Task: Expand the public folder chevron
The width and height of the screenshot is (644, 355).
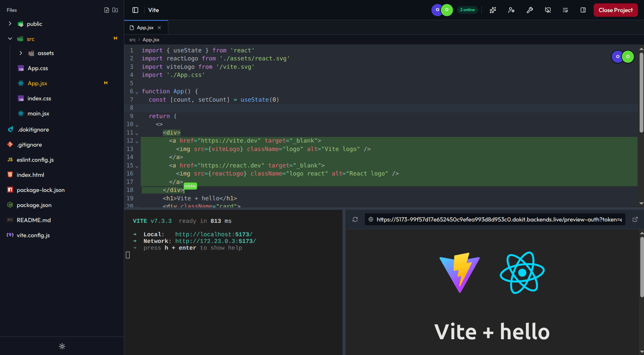Action: point(10,24)
